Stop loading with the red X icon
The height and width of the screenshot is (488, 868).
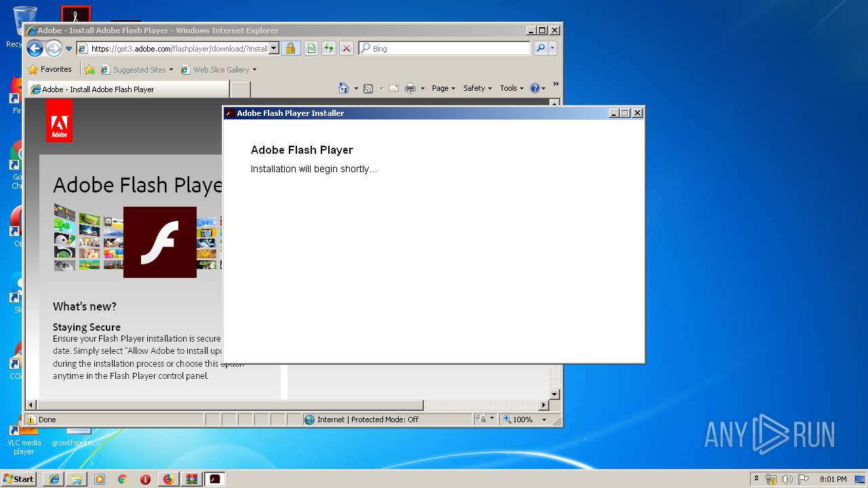pos(347,48)
